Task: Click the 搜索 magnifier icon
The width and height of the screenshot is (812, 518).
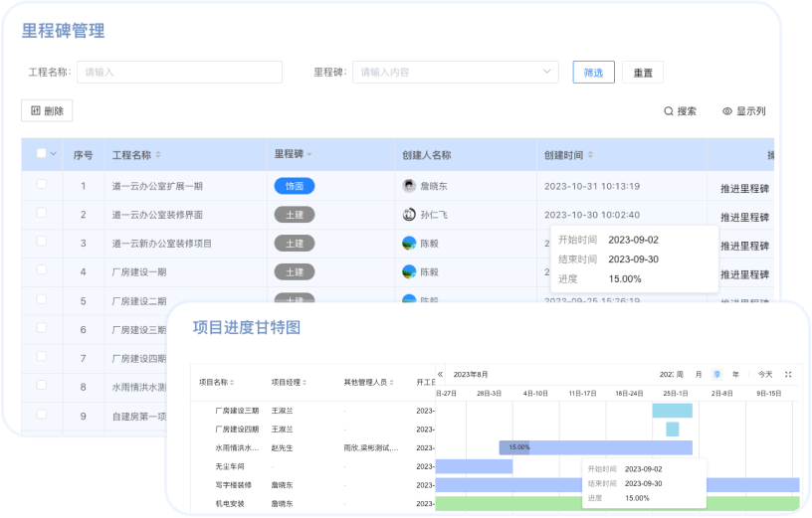Action: pyautogui.click(x=669, y=111)
